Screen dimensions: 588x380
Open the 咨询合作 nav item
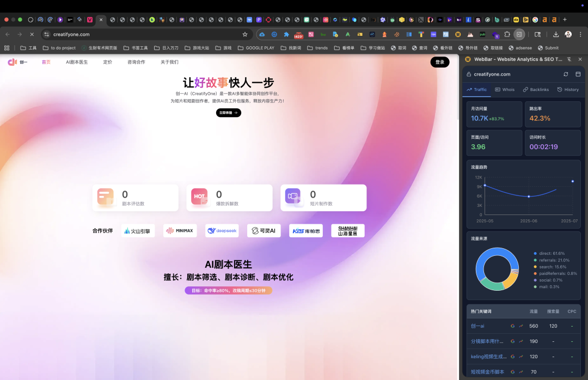(x=136, y=62)
